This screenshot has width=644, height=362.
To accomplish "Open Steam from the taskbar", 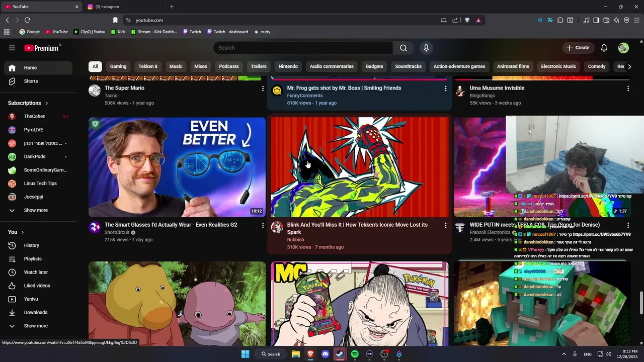I will tap(340, 354).
